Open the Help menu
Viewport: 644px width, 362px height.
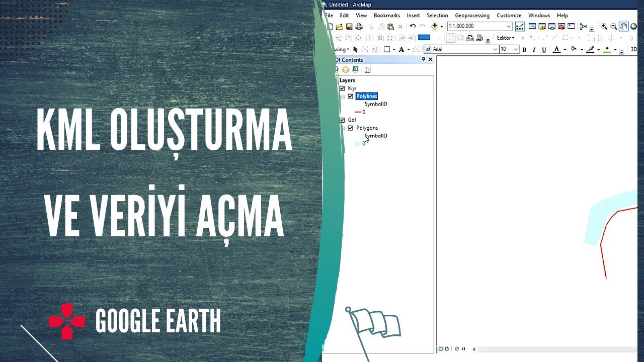click(562, 16)
